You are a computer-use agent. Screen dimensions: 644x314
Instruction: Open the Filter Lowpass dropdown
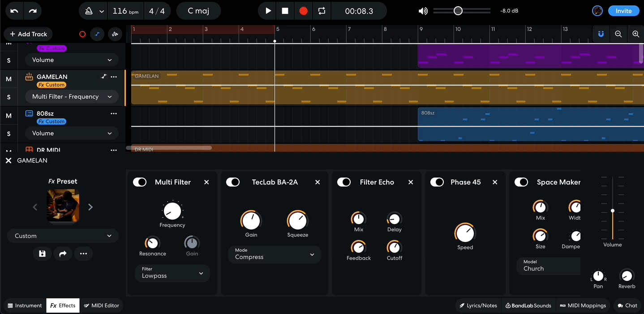pyautogui.click(x=172, y=273)
